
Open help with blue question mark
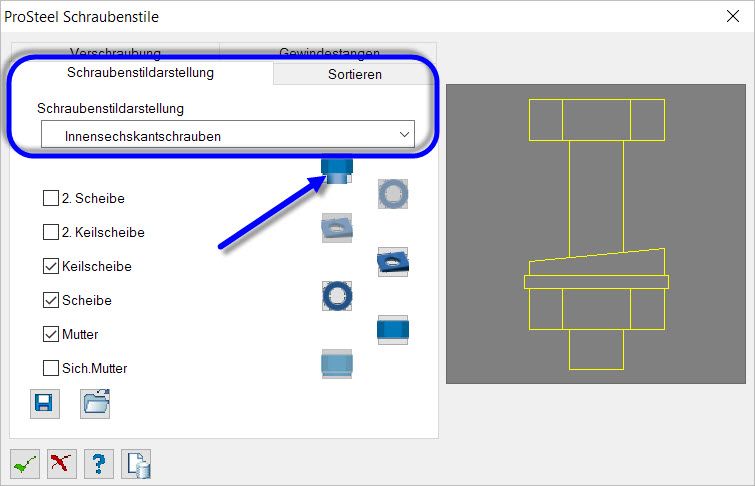(x=99, y=464)
